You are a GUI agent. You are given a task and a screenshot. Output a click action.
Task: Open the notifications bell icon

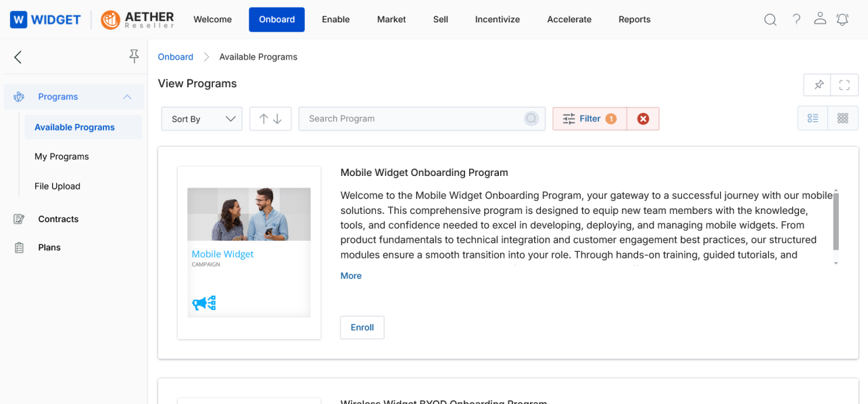(x=842, y=19)
